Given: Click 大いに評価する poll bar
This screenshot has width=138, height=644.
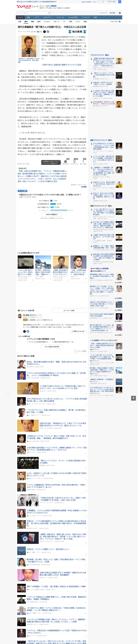Looking at the screenshot, I should [51, 200].
